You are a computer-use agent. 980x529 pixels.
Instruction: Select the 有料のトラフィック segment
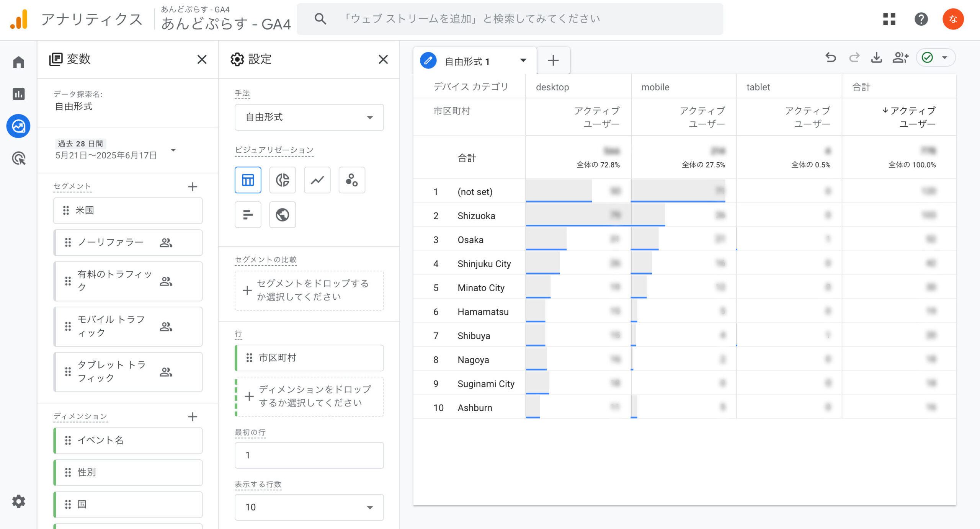128,281
